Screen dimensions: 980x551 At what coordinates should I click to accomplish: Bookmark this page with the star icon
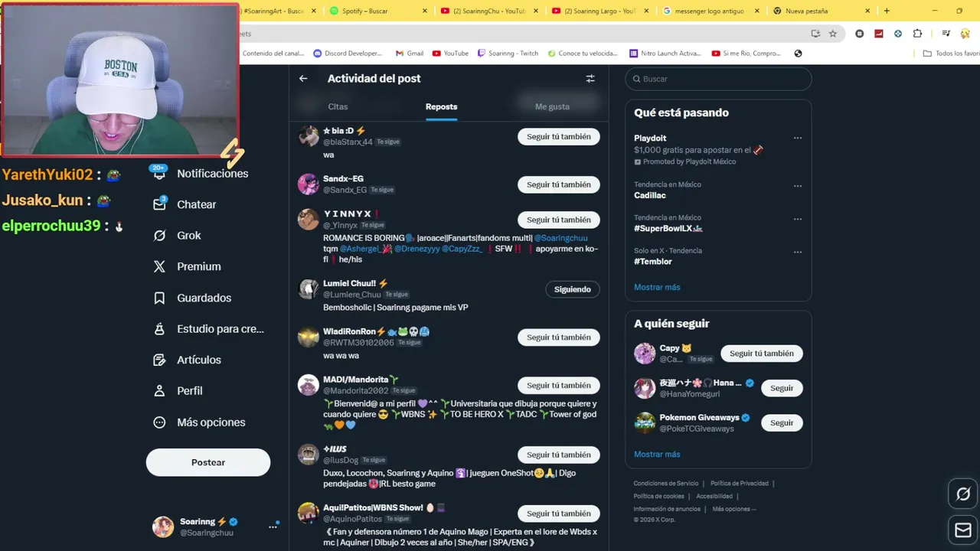(833, 34)
